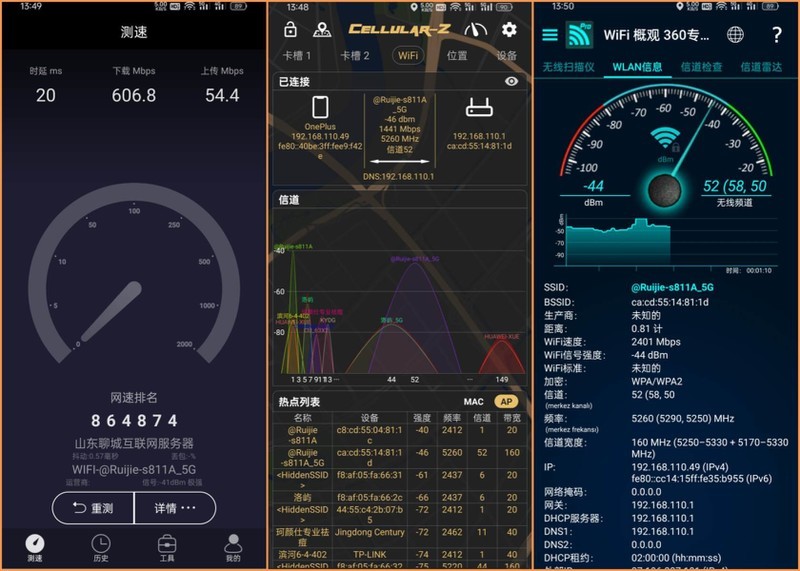The image size is (800, 571).
Task: Tap the ranking number 864874
Action: pos(134,420)
